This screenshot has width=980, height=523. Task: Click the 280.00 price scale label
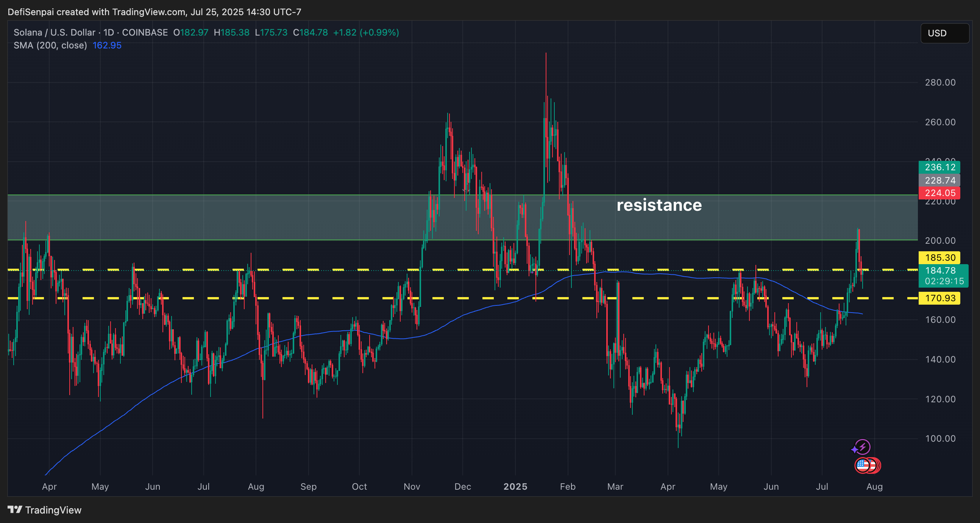point(940,82)
